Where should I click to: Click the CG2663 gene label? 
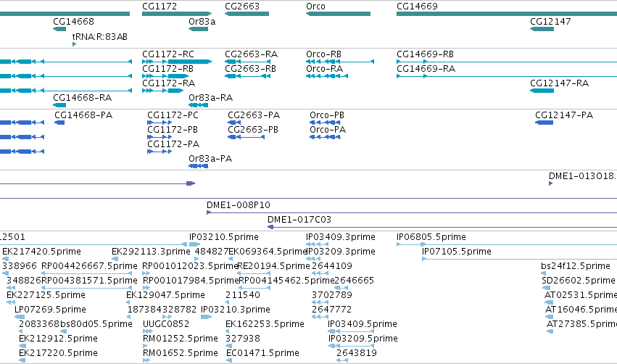(242, 7)
